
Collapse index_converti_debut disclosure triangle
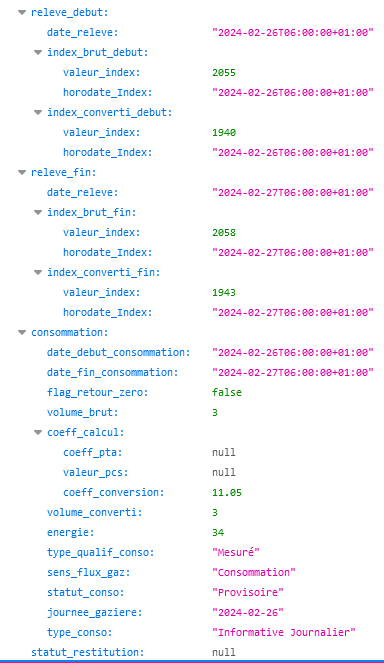click(x=38, y=112)
